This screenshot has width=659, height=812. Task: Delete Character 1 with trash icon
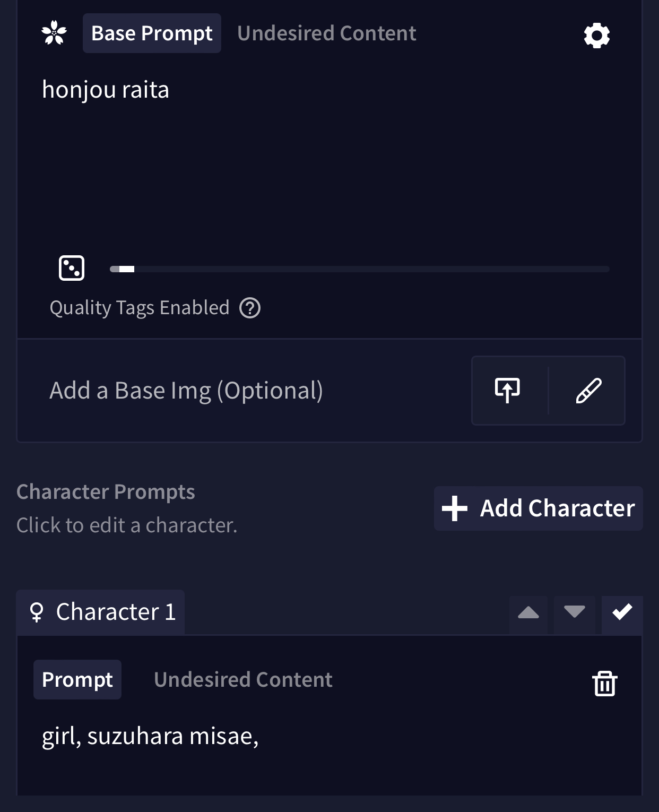tap(605, 683)
